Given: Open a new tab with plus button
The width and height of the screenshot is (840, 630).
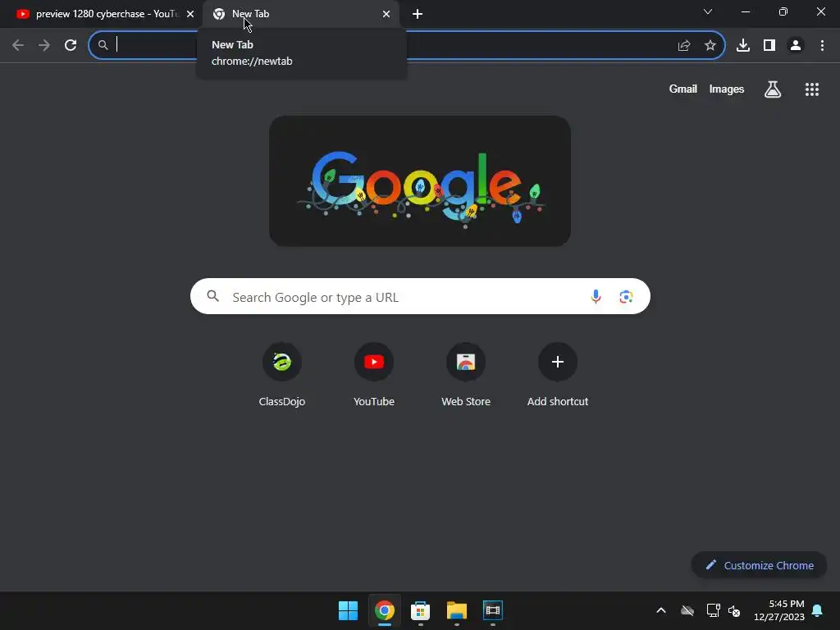Looking at the screenshot, I should pos(418,14).
